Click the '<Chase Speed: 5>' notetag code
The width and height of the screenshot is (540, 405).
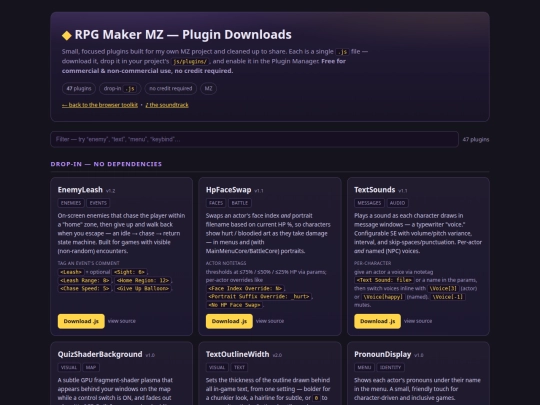(85, 289)
